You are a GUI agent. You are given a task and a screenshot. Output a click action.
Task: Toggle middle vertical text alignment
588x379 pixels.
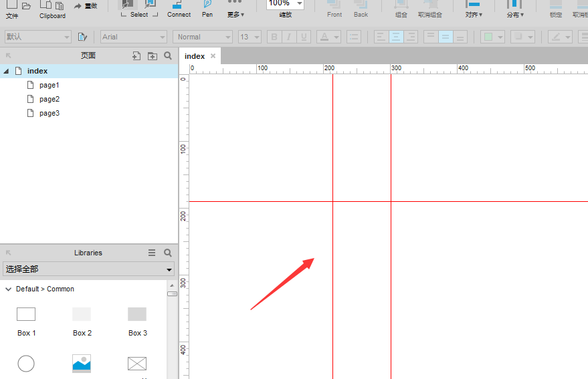(446, 37)
